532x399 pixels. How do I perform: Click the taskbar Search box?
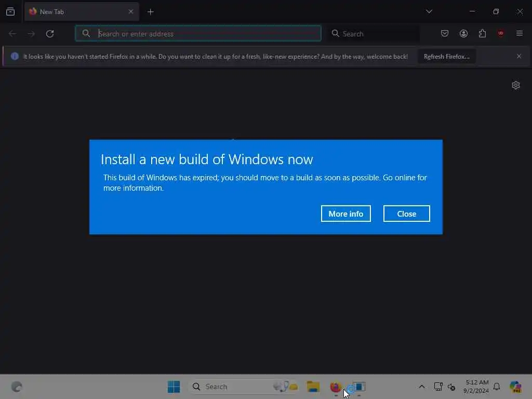click(x=244, y=387)
